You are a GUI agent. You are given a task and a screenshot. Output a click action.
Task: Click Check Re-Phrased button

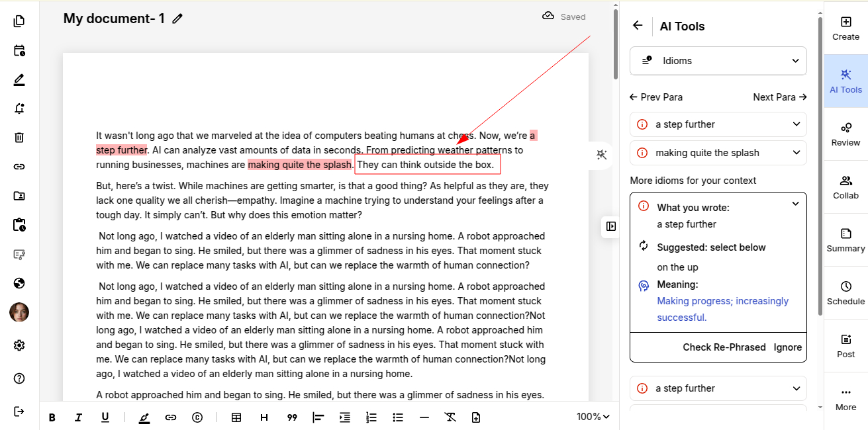coord(724,347)
